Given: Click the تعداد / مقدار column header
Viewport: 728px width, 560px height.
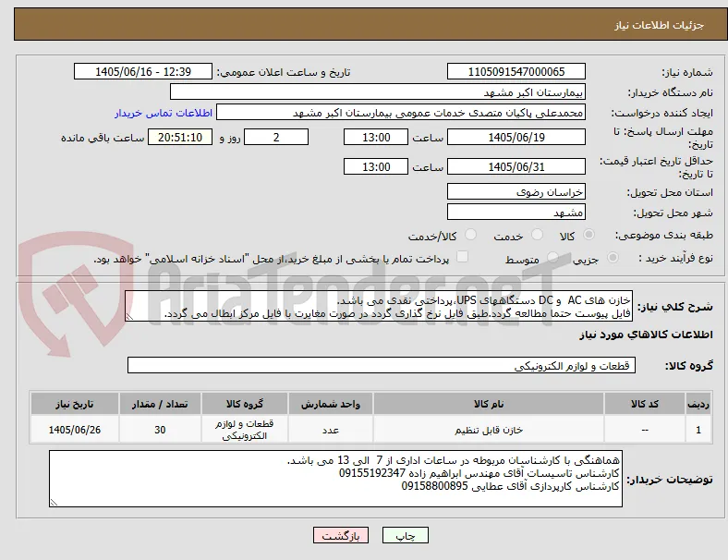Looking at the screenshot, I should pos(160,404).
